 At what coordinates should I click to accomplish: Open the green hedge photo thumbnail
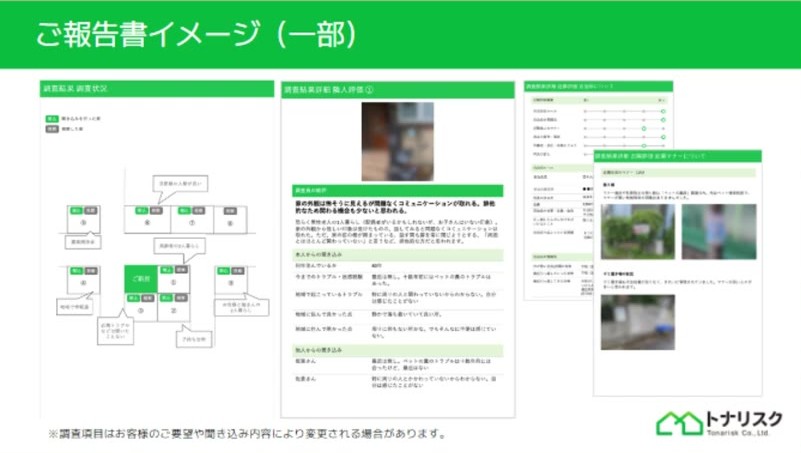pos(638,231)
